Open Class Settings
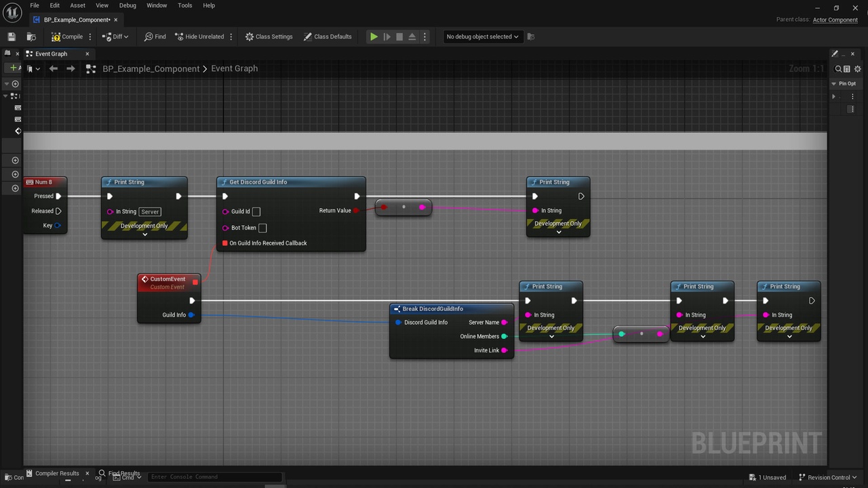 coord(269,37)
